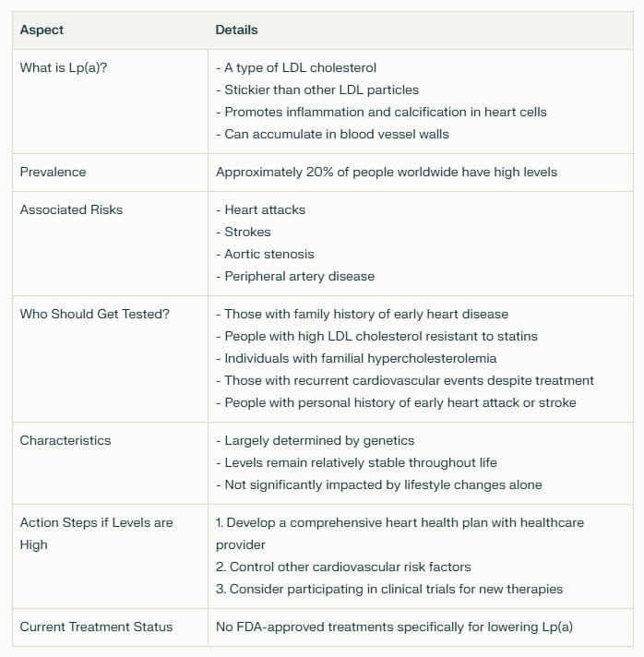
Task: Select the "What is Lp(a)?" row label
Action: pos(64,67)
